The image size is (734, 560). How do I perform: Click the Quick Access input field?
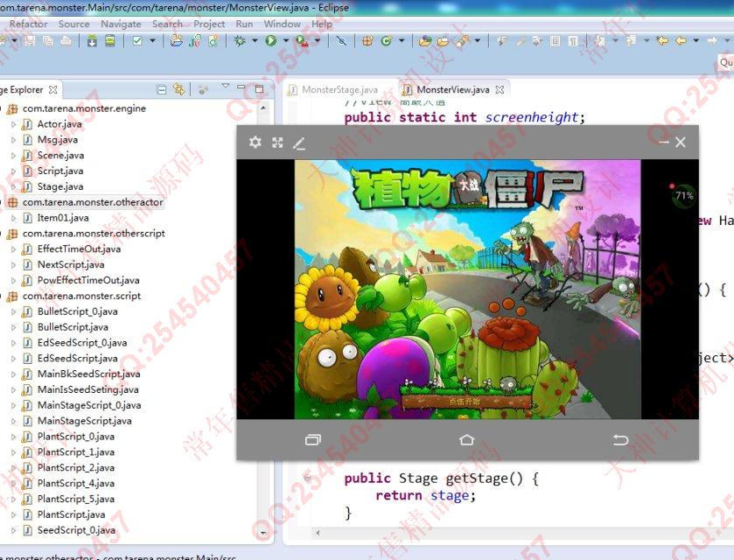point(726,62)
